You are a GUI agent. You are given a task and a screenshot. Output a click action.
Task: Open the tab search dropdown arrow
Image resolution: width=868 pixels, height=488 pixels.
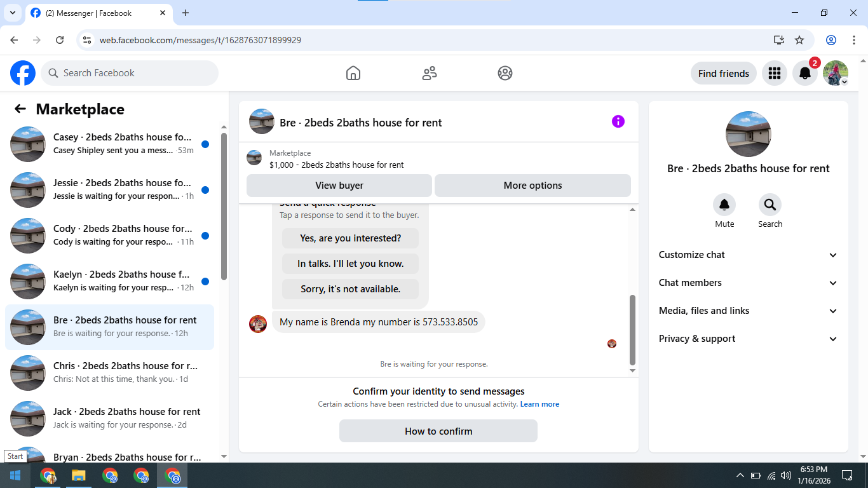(12, 13)
